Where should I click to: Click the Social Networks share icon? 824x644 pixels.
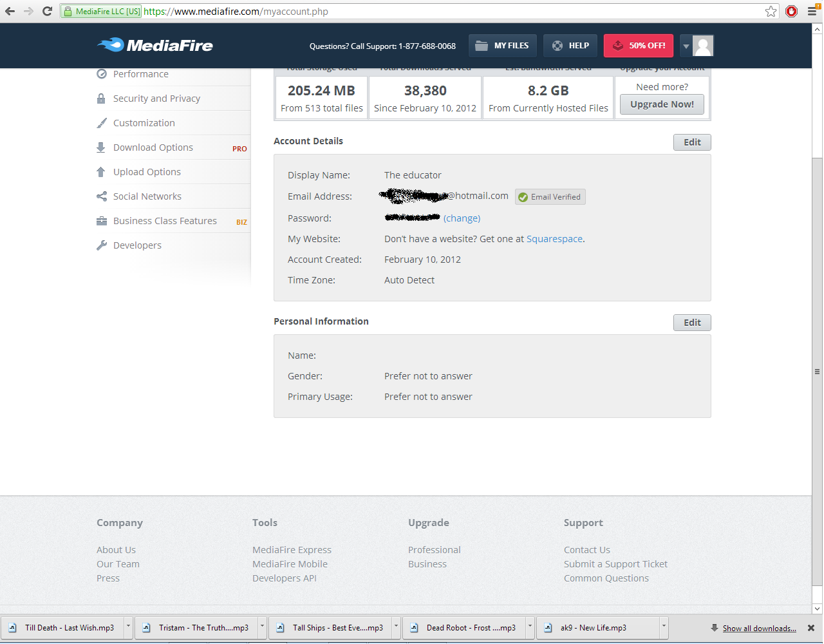click(102, 196)
